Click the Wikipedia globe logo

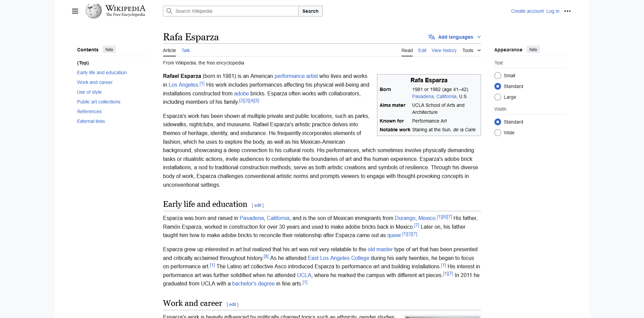click(94, 11)
